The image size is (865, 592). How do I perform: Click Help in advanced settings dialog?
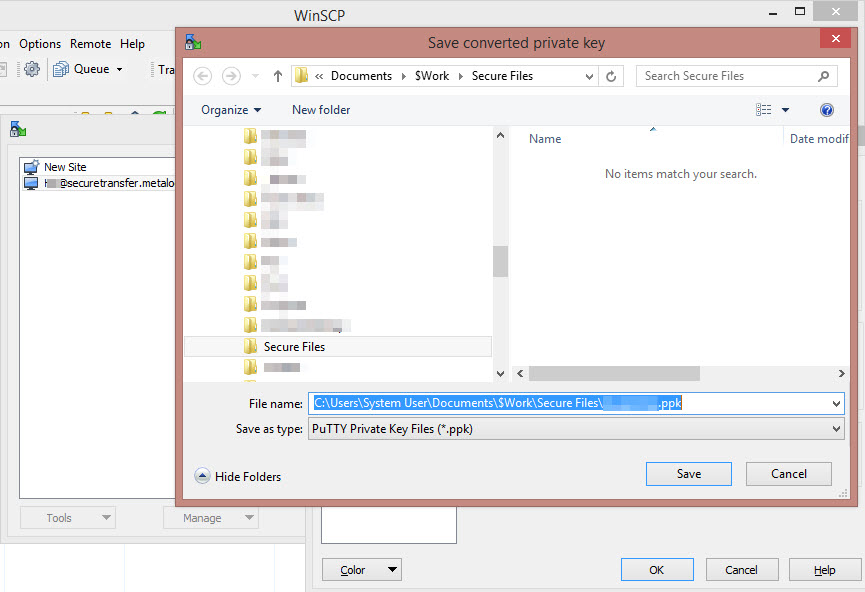point(824,569)
